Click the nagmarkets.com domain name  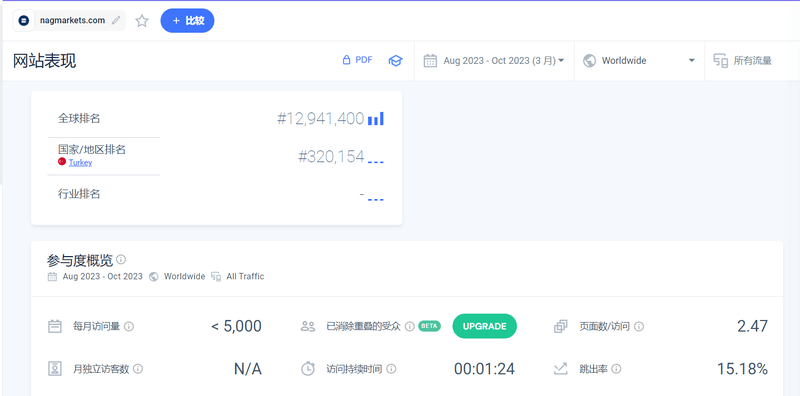72,20
